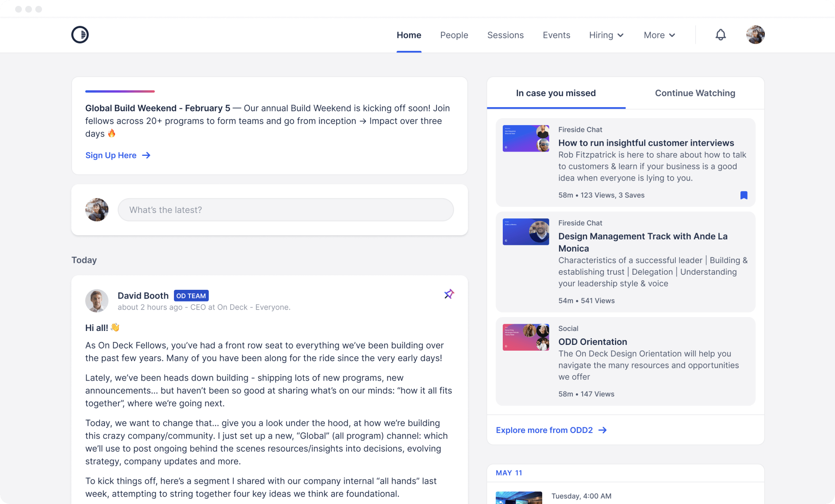Click Fireside Chat label above customer interviews
The image size is (835, 504).
click(580, 130)
